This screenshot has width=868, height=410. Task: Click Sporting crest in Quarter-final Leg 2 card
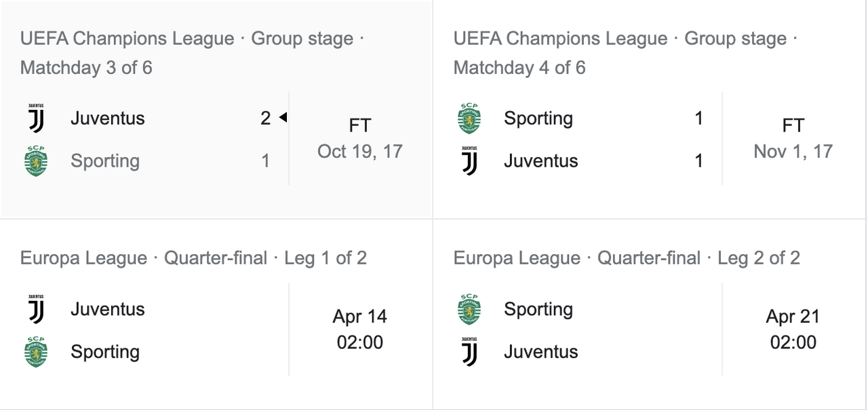pyautogui.click(x=469, y=310)
